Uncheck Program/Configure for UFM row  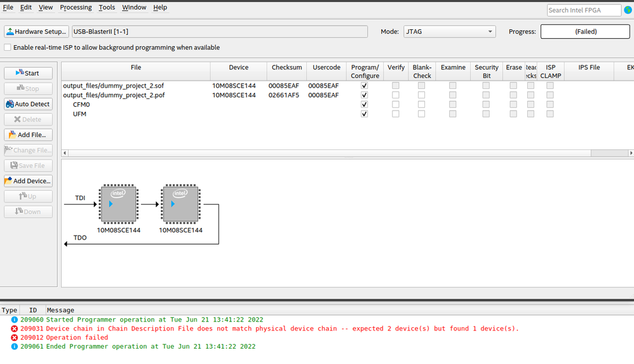click(364, 114)
